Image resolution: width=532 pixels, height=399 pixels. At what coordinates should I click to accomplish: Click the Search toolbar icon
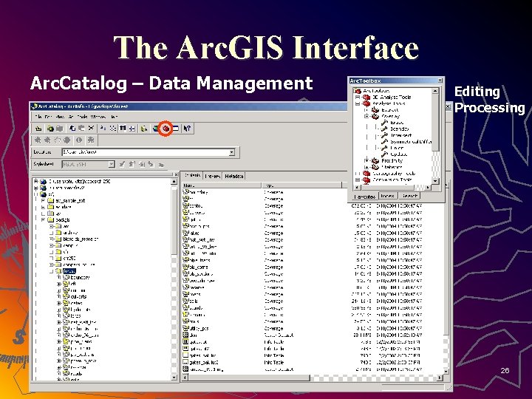144,129
